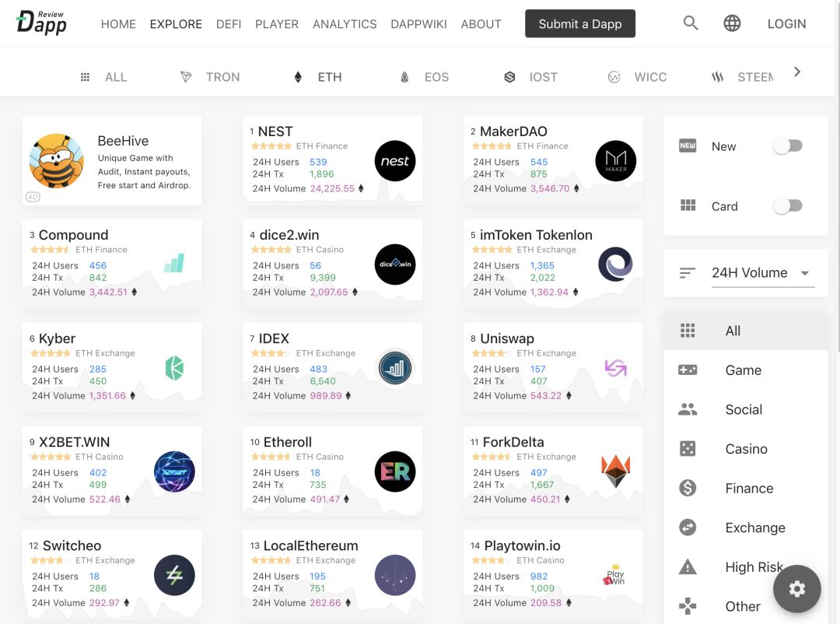
Task: Click the MakerDAO logo icon
Action: click(x=615, y=161)
